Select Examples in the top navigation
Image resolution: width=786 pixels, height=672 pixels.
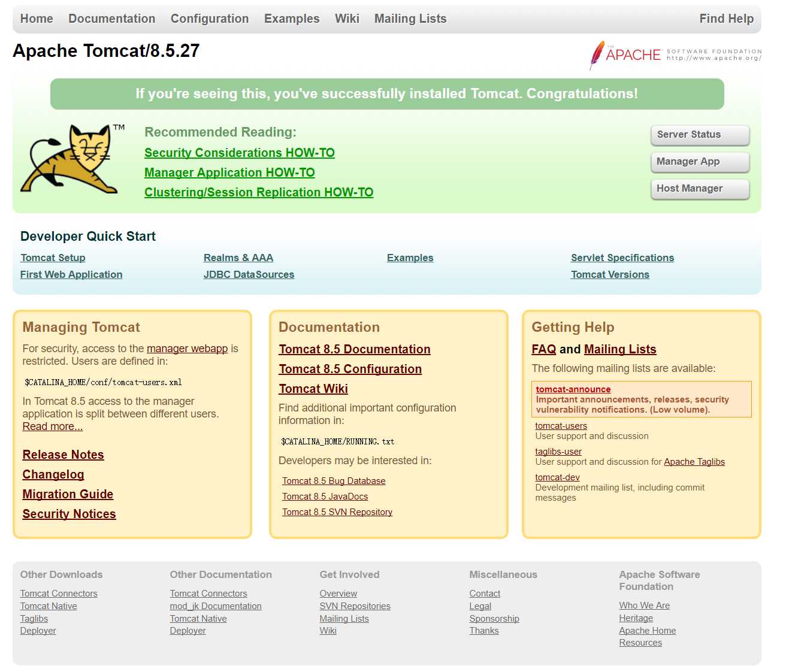pos(292,19)
